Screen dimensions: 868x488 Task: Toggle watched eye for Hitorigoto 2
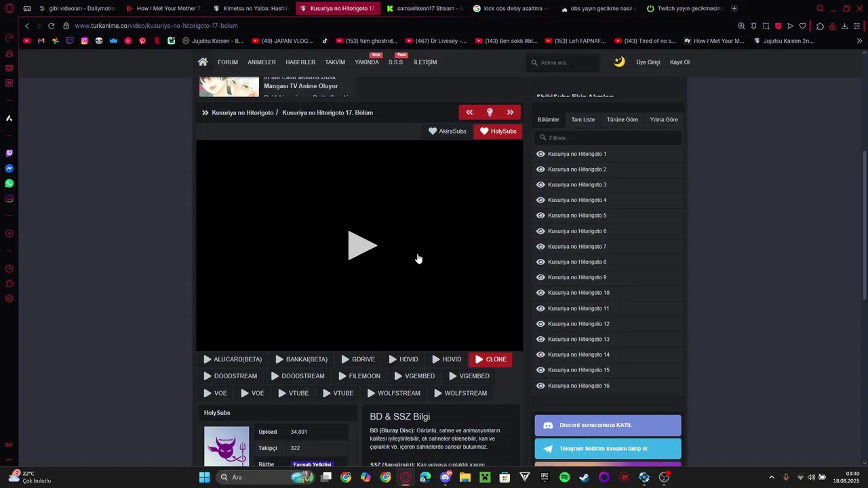click(540, 169)
